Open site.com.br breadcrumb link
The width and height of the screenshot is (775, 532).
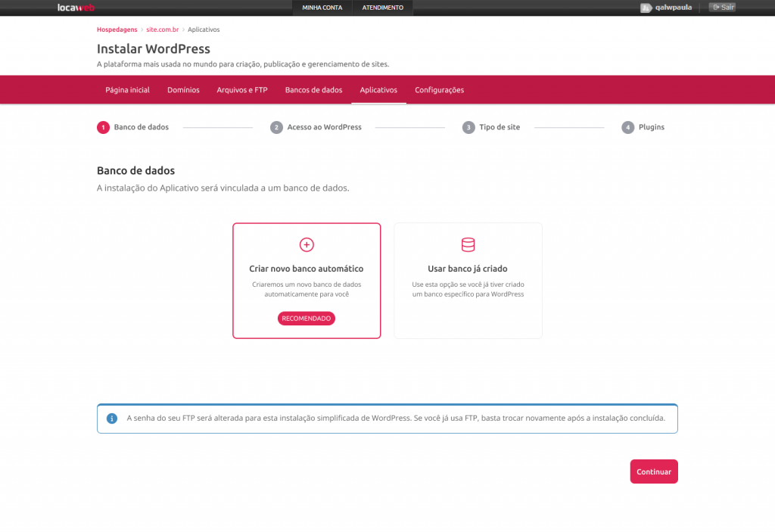tap(162, 30)
